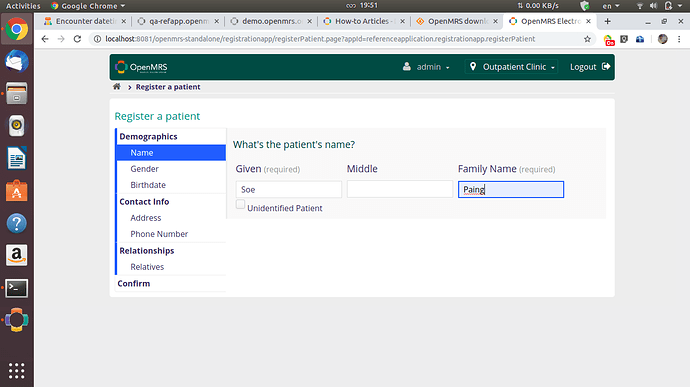Click the OpenMRS logo in header
This screenshot has width=690, height=387.
click(x=141, y=67)
